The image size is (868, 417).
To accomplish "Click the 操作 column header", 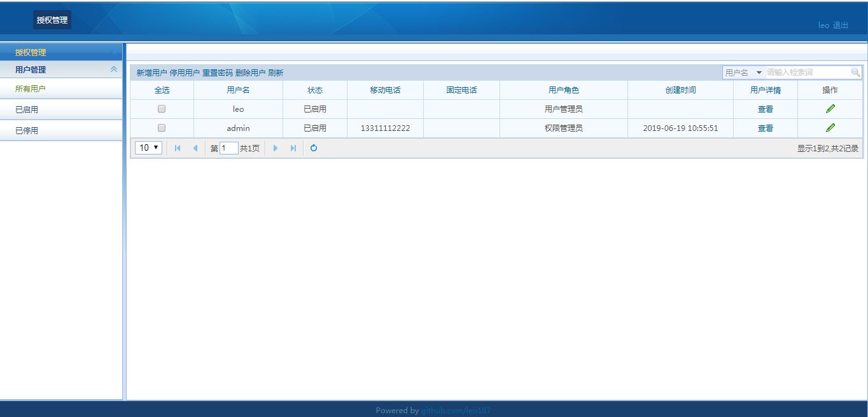I will pyautogui.click(x=830, y=90).
